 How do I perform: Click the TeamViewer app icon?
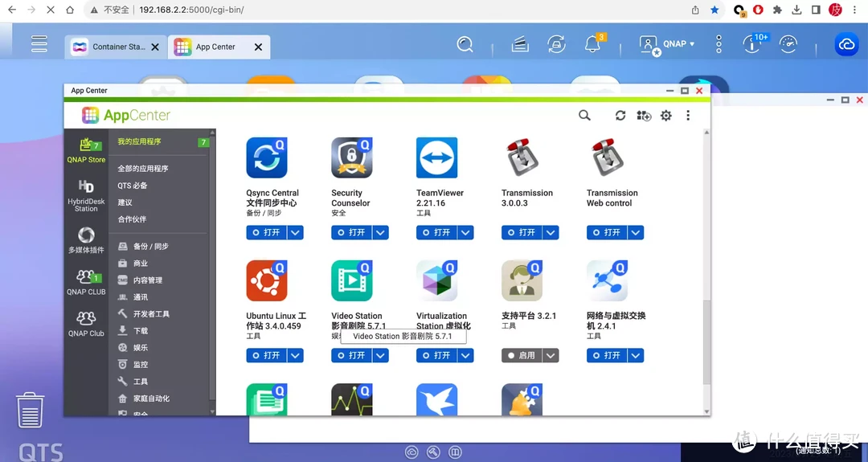[x=436, y=157]
